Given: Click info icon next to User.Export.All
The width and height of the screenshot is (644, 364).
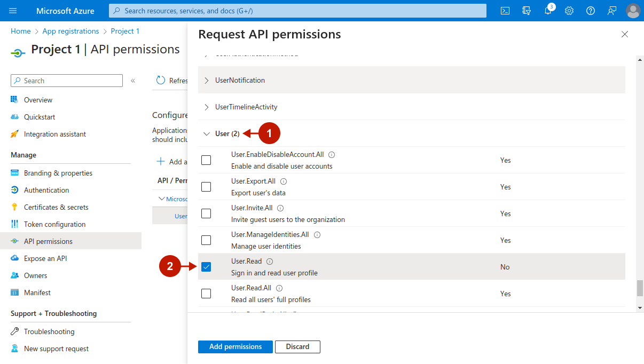Looking at the screenshot, I should 284,181.
